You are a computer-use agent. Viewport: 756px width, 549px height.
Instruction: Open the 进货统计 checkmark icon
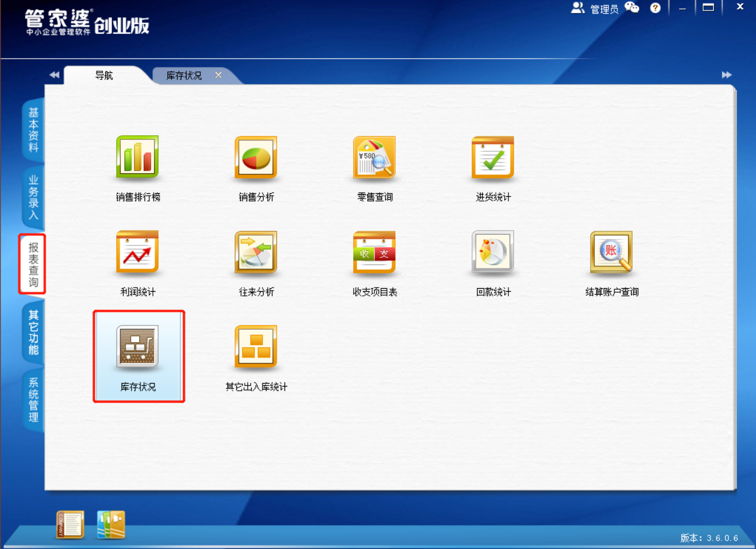[x=493, y=157]
